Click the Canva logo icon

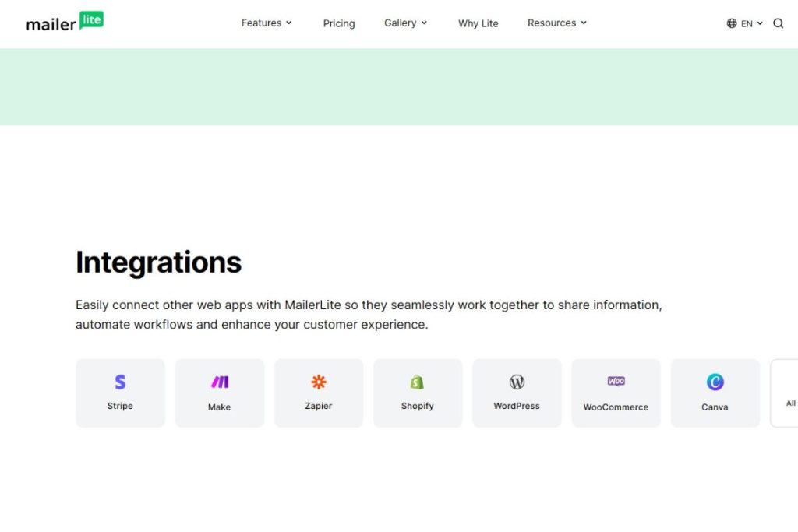(x=715, y=382)
